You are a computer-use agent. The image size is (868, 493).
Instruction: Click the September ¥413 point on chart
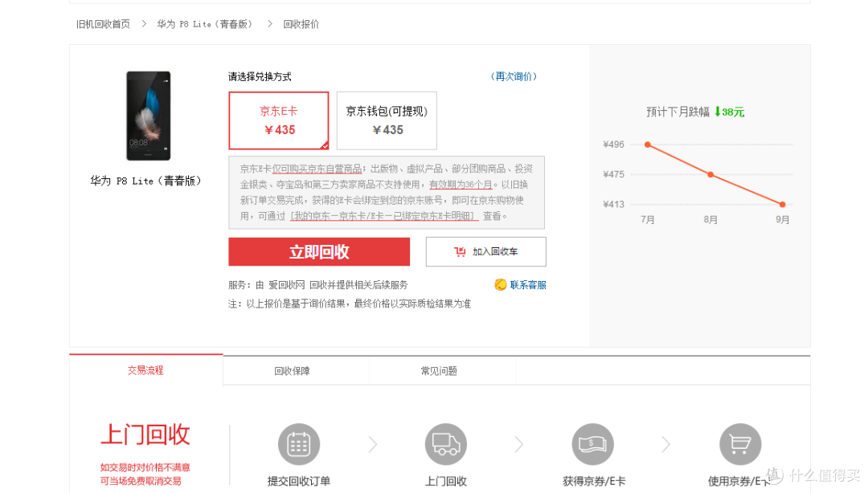(782, 205)
